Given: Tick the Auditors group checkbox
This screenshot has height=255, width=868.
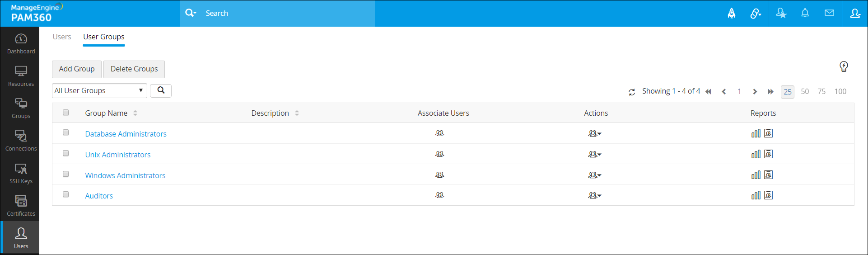Looking at the screenshot, I should (66, 194).
